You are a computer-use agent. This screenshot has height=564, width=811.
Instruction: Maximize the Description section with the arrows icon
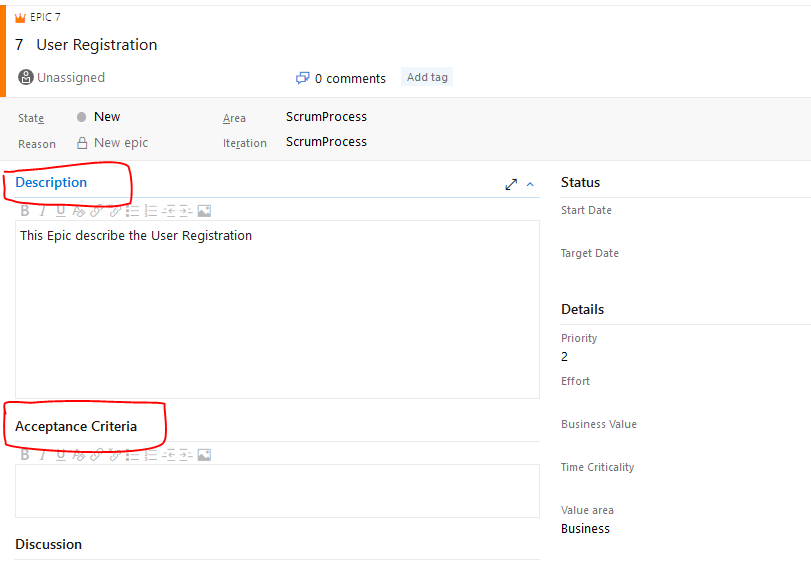[511, 184]
